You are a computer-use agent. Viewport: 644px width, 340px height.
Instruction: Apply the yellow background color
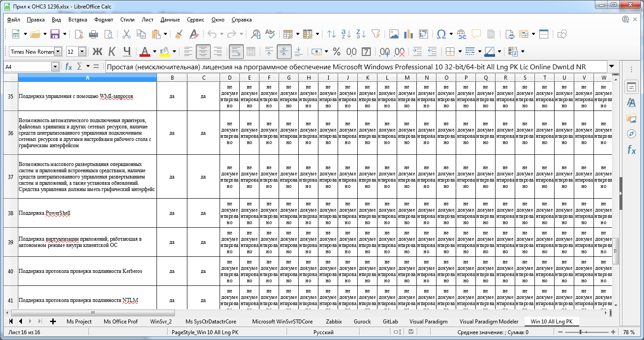click(x=165, y=51)
